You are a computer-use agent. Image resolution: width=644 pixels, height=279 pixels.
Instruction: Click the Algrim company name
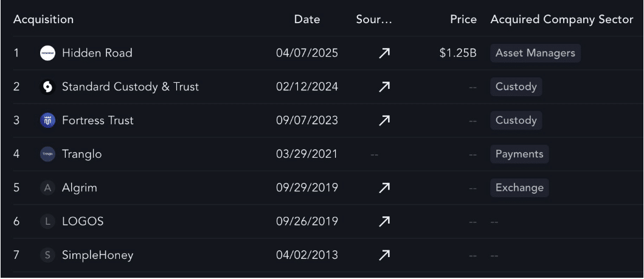click(x=80, y=188)
